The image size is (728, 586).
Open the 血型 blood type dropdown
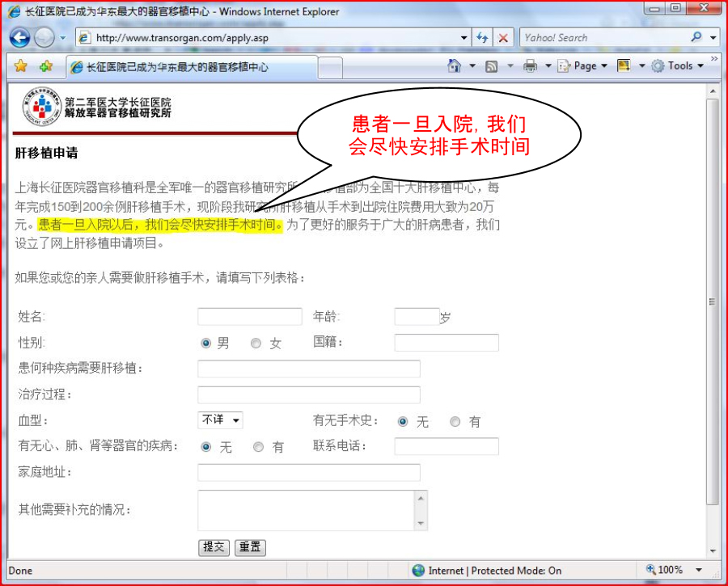click(220, 420)
